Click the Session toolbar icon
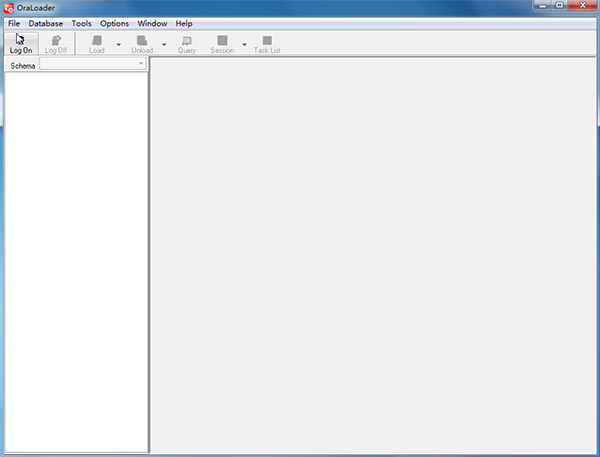The height and width of the screenshot is (457, 600). click(x=222, y=44)
